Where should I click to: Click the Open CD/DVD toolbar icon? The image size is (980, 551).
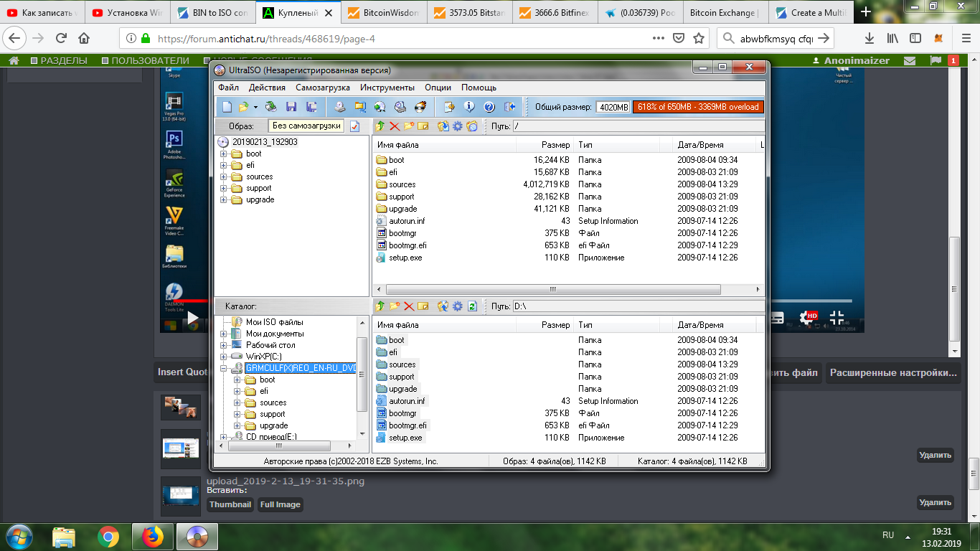(270, 107)
